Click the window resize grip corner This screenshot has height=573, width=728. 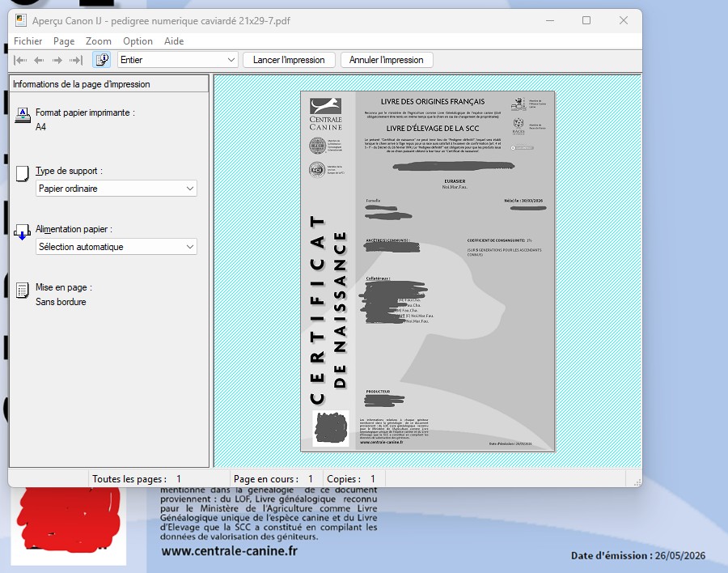point(637,482)
